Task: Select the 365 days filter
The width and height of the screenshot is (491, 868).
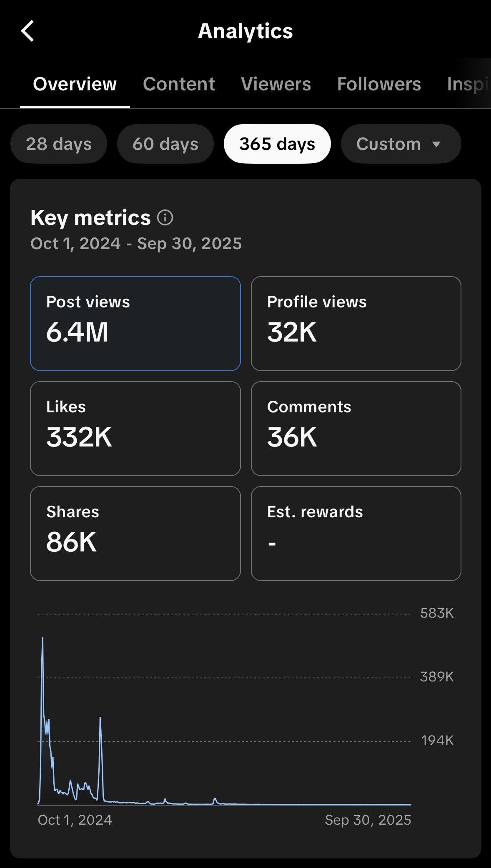Action: click(277, 144)
